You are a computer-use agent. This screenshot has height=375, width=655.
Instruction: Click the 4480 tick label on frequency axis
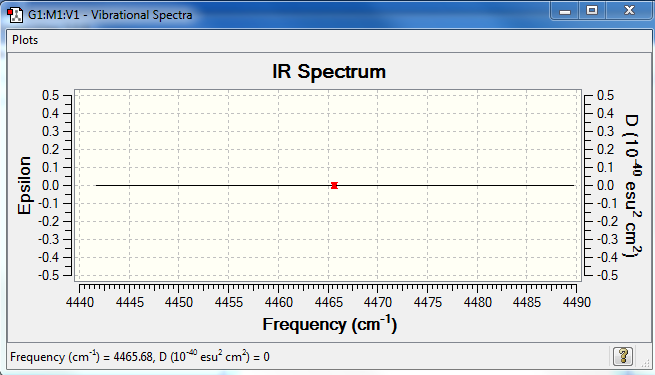[477, 302]
